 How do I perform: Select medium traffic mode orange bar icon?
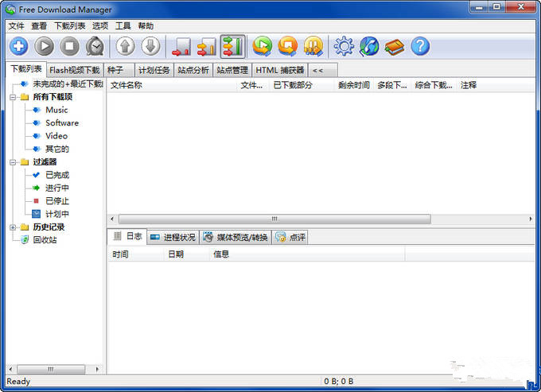(x=207, y=47)
